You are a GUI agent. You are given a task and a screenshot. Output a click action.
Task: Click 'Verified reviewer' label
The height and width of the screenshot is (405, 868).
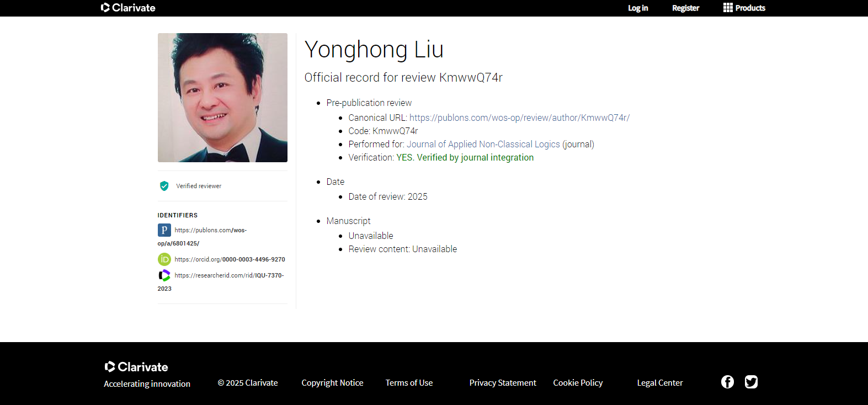click(199, 186)
